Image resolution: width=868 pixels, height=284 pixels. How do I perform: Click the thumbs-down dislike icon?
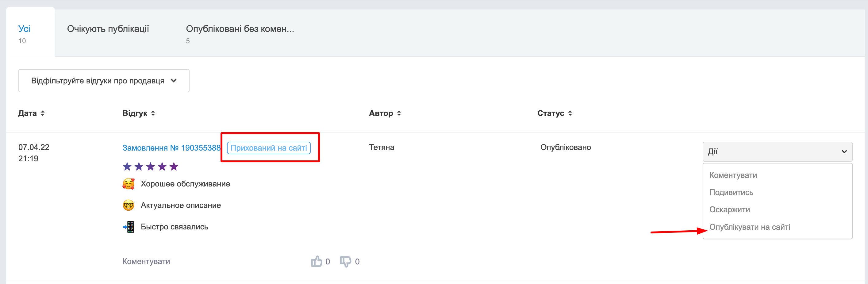(x=345, y=261)
